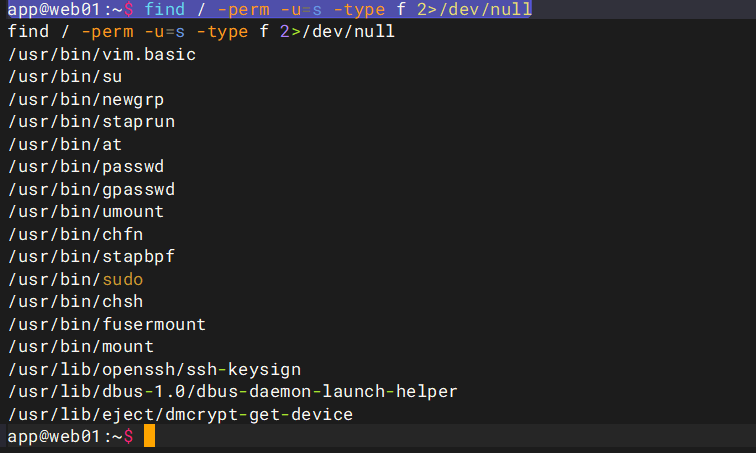Point at the /usr/bin/newgrp entry
The height and width of the screenshot is (453, 756).
coord(85,99)
